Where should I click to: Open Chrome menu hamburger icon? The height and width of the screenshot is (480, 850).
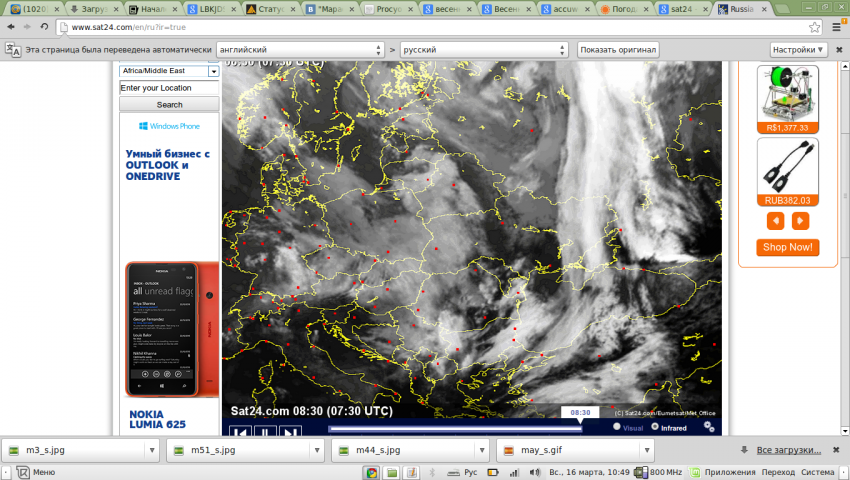click(836, 26)
